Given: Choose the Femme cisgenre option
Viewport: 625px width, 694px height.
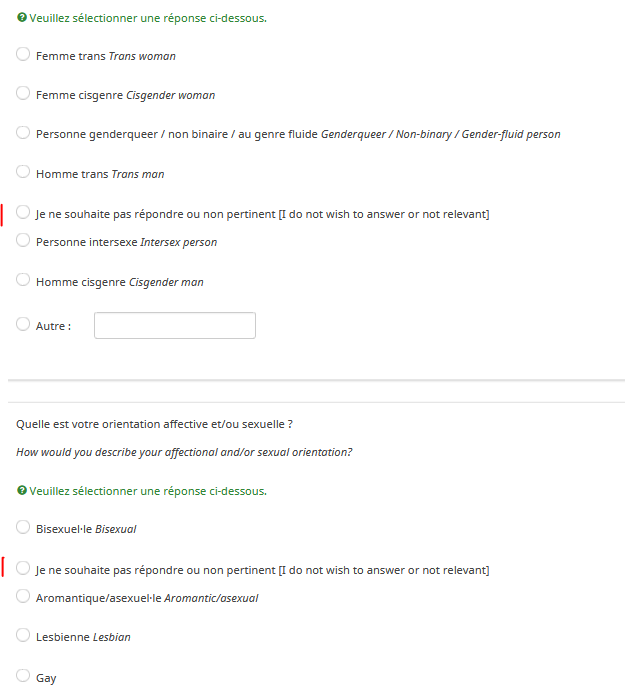Looking at the screenshot, I should 23,94.
